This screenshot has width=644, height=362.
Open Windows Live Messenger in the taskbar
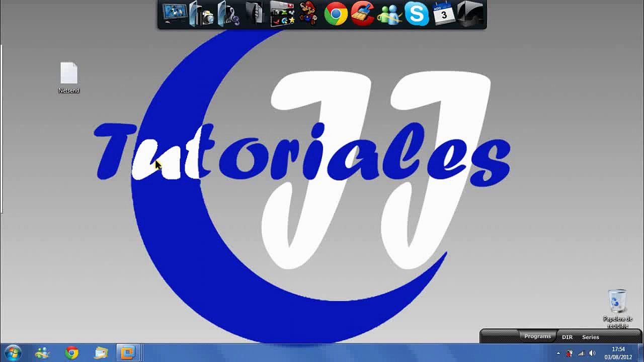pos(43,353)
